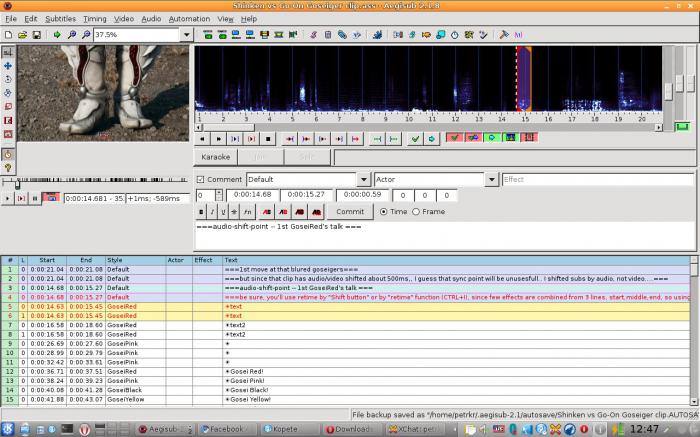Open the Video menu
The image size is (700, 437).
point(124,19)
